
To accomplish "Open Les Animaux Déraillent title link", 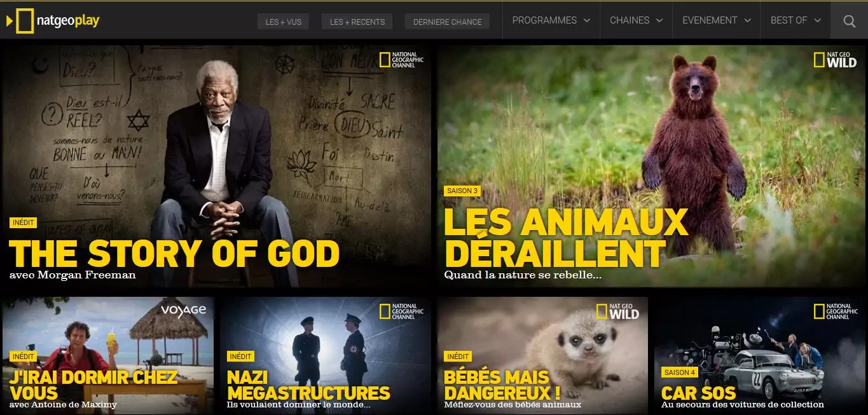I will tap(566, 238).
